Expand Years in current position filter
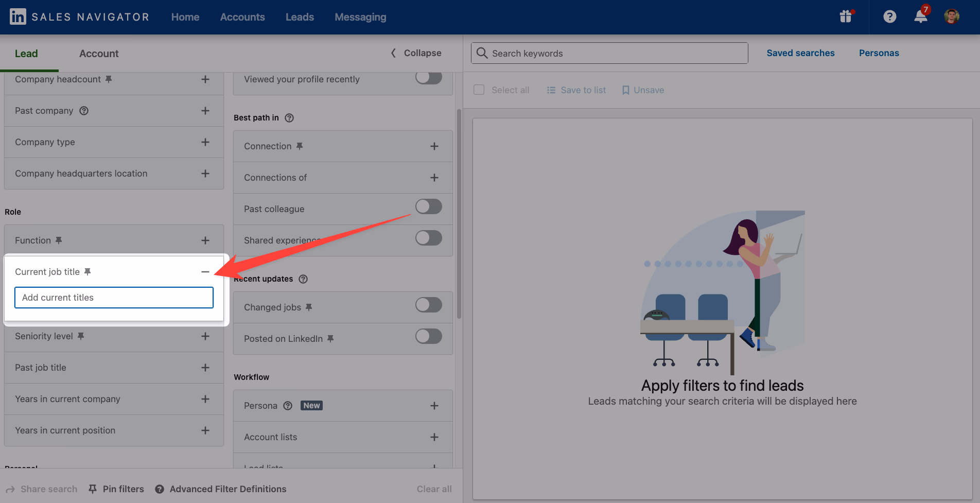The image size is (980, 503). (205, 430)
